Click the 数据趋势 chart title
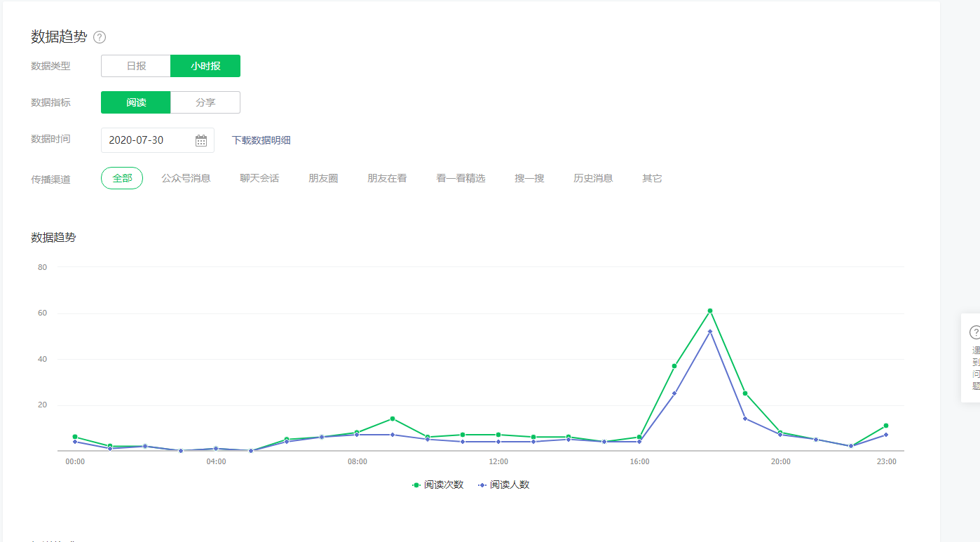The image size is (980, 542). pyautogui.click(x=53, y=237)
